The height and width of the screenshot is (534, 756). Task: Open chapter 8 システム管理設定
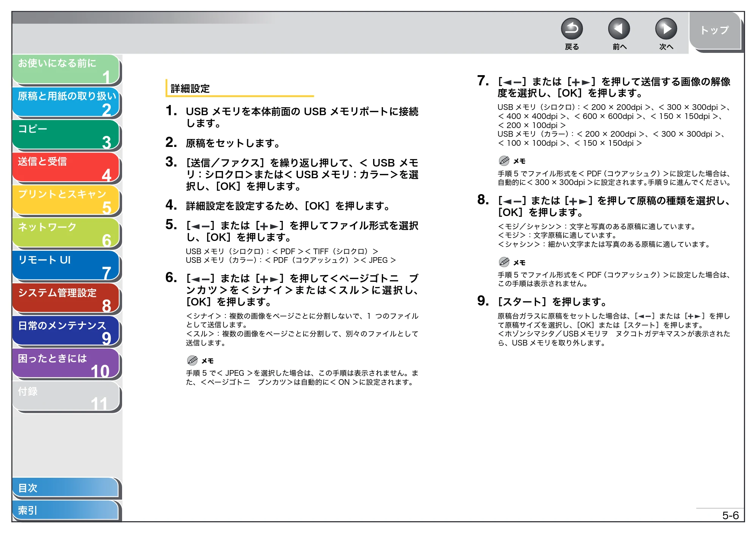pos(66,299)
